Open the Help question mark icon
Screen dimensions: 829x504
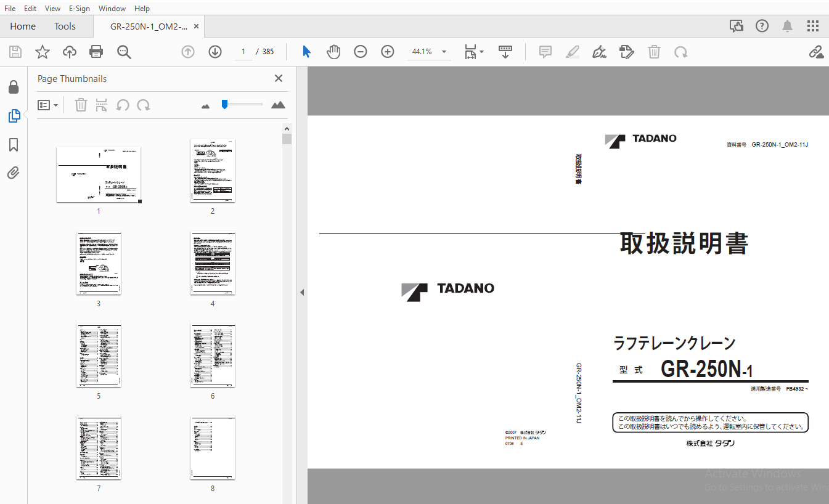tap(762, 26)
